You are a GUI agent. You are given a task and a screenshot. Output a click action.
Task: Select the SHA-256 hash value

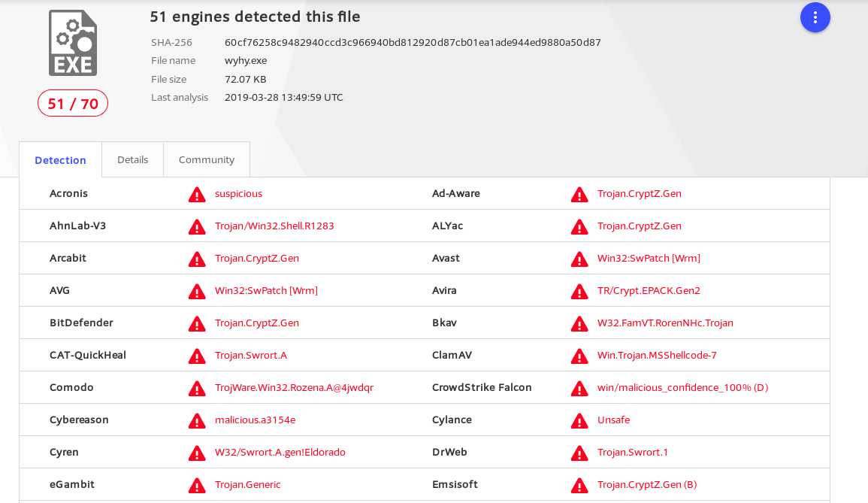[x=413, y=42]
